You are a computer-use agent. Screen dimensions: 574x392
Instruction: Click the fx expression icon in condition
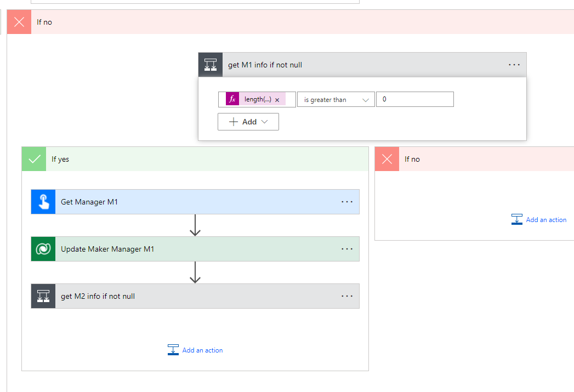(232, 99)
